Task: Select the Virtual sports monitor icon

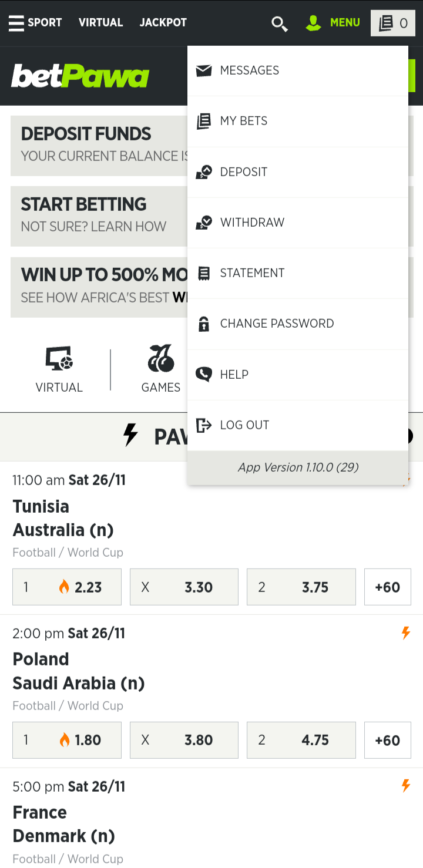Action: pyautogui.click(x=59, y=359)
